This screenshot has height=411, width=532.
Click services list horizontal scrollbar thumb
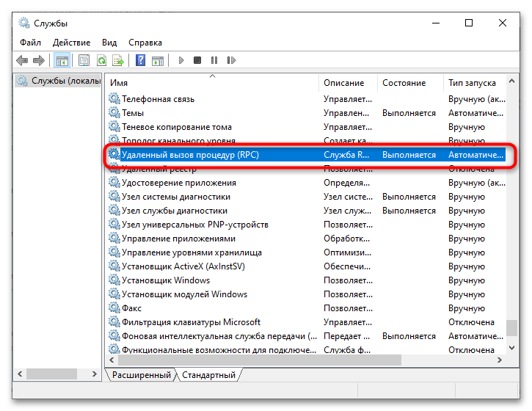(260, 360)
